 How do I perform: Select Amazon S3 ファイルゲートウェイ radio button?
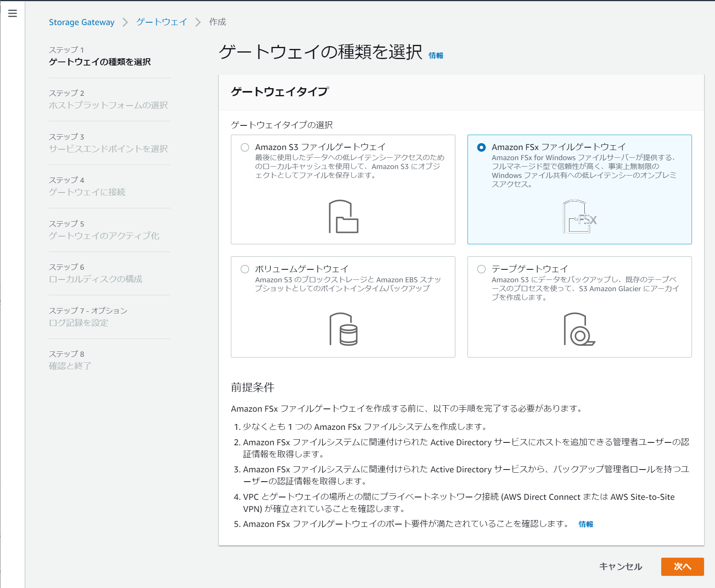245,147
